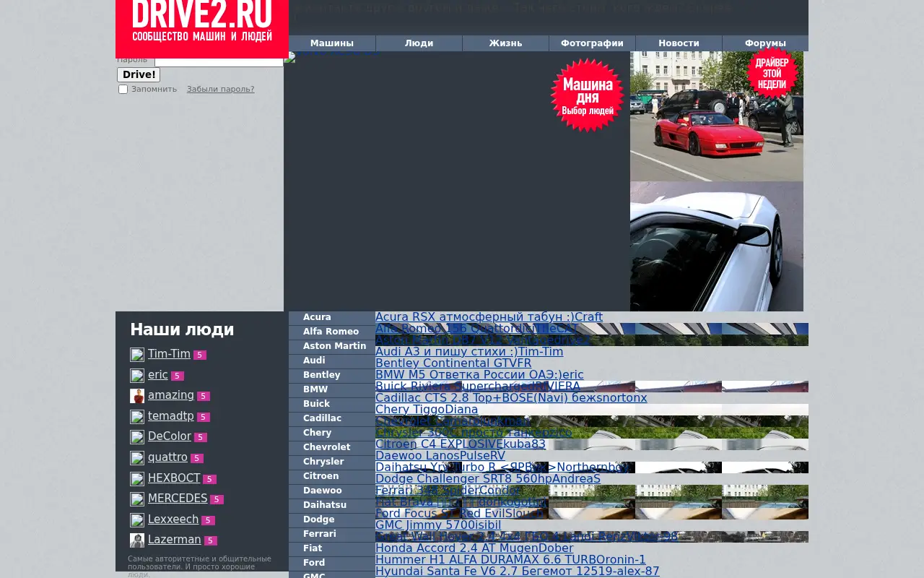Select Cadillac in the brand list
Screen dimensions: 924x578
click(332, 419)
